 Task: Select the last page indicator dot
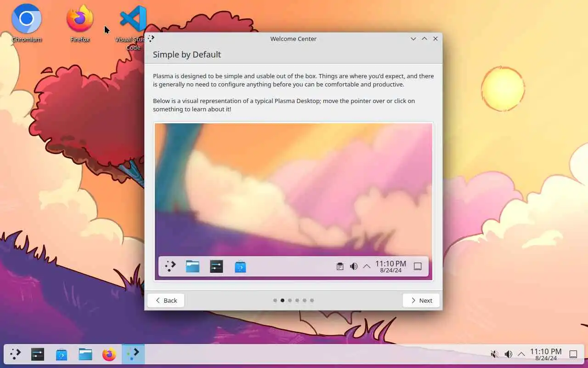(x=312, y=300)
